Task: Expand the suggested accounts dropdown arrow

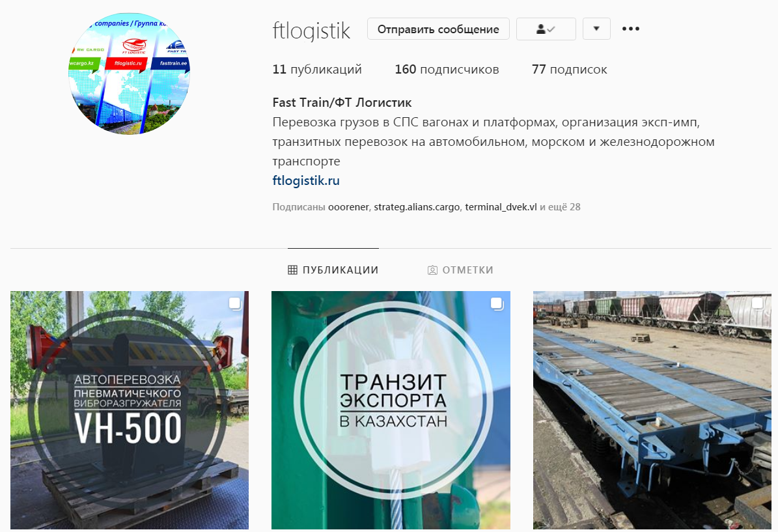Action: 596,29
